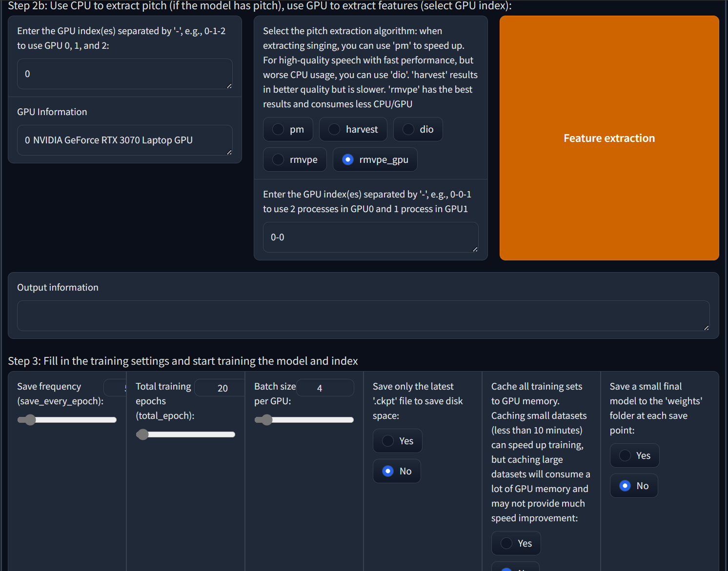Viewport: 728px width, 571px height.
Task: Click the orange Feature extraction button
Action: tap(609, 138)
